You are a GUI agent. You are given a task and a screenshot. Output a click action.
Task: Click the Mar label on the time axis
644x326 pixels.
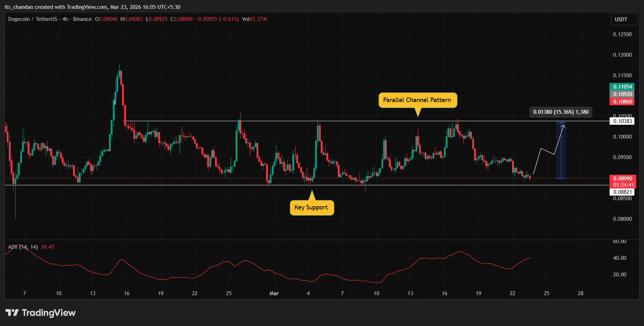coord(274,293)
